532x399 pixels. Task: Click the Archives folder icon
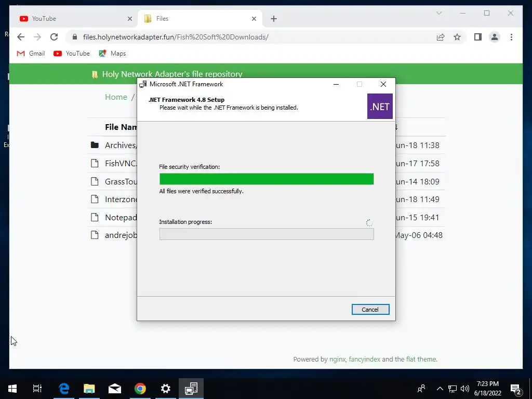[95, 145]
